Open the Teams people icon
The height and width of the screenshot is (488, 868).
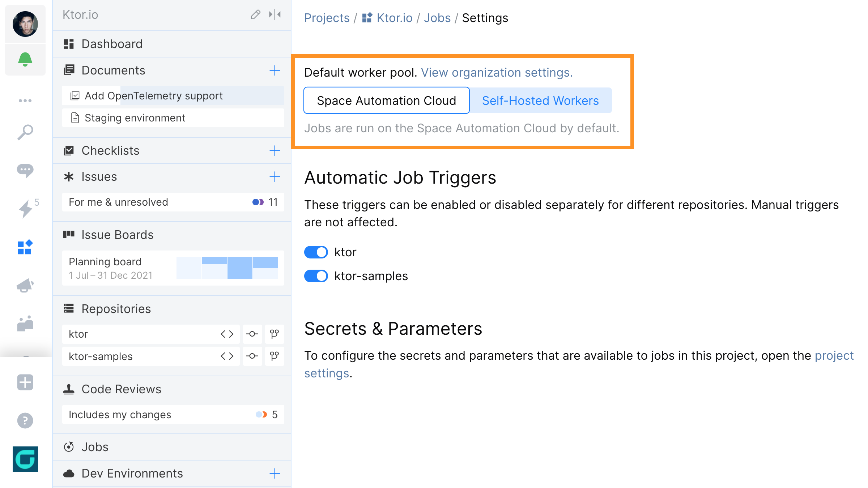pyautogui.click(x=25, y=324)
